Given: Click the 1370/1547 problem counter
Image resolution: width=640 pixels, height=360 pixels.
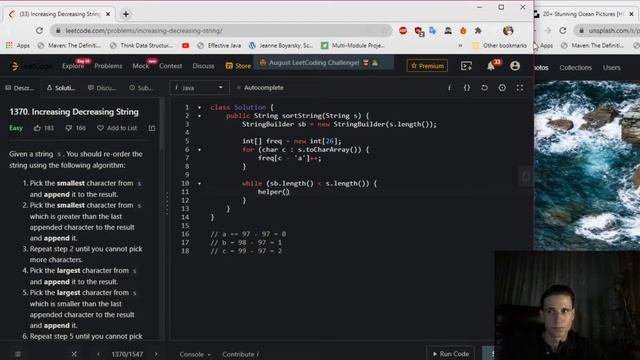Looking at the screenshot, I should (127, 354).
